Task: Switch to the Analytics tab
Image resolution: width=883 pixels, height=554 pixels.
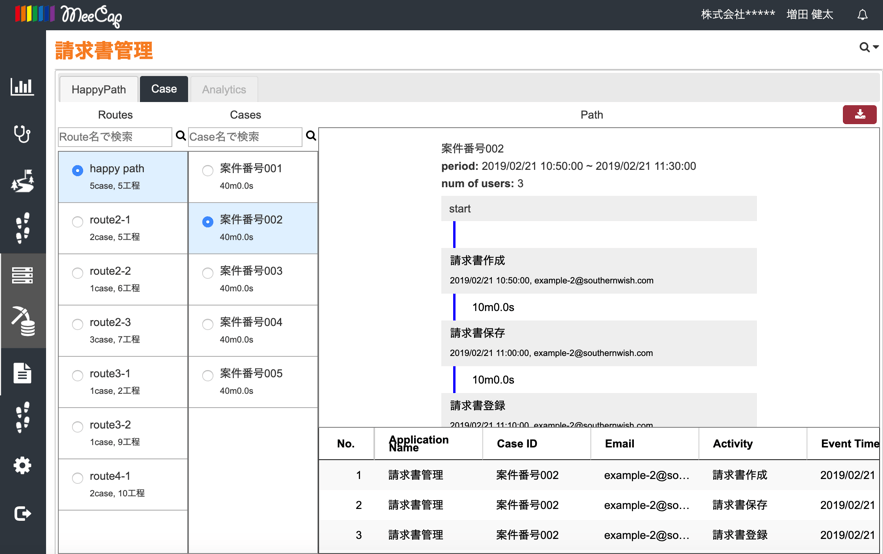Action: coord(224,89)
